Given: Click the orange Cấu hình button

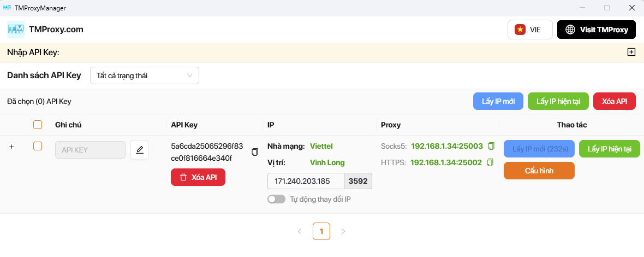Looking at the screenshot, I should point(539,171).
